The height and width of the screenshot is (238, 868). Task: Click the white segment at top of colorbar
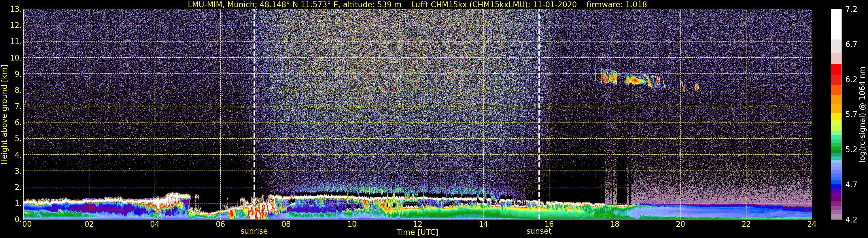click(x=836, y=24)
